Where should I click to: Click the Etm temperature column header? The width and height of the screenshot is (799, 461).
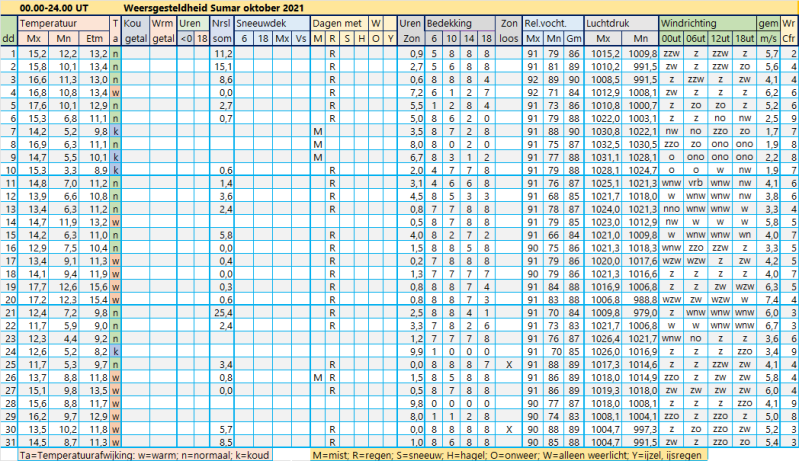96,37
